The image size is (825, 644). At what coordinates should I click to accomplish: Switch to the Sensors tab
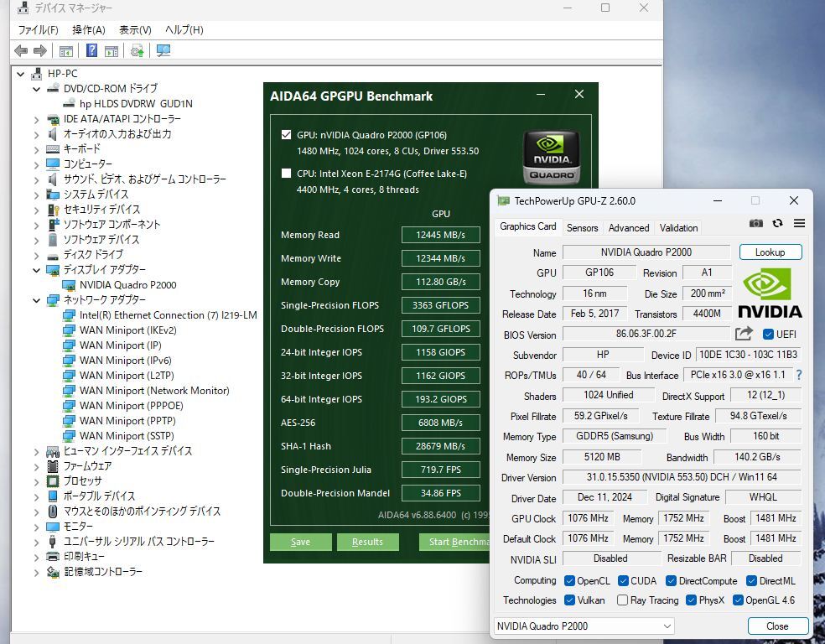pos(582,227)
